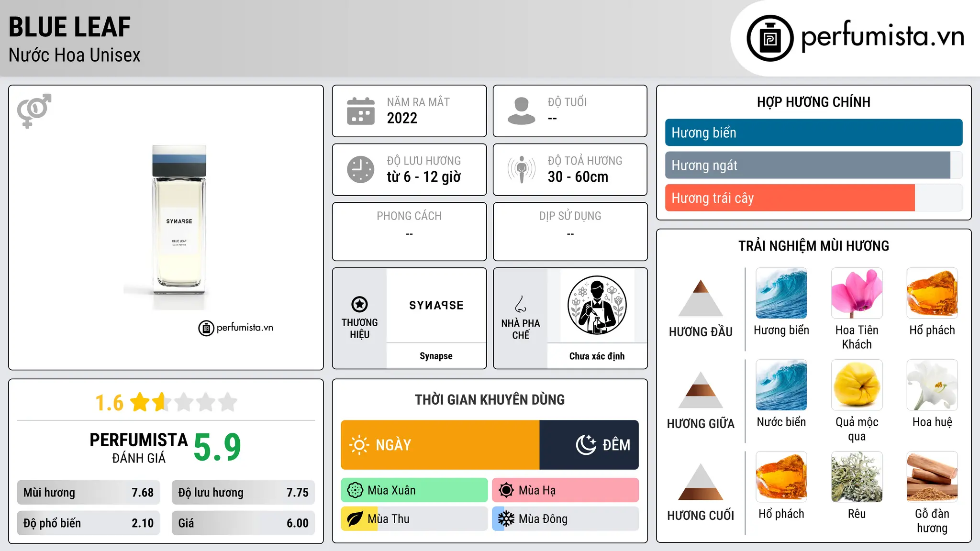Open the Hương biển wave thumbnail in top notes
The image size is (980, 551).
tap(781, 293)
